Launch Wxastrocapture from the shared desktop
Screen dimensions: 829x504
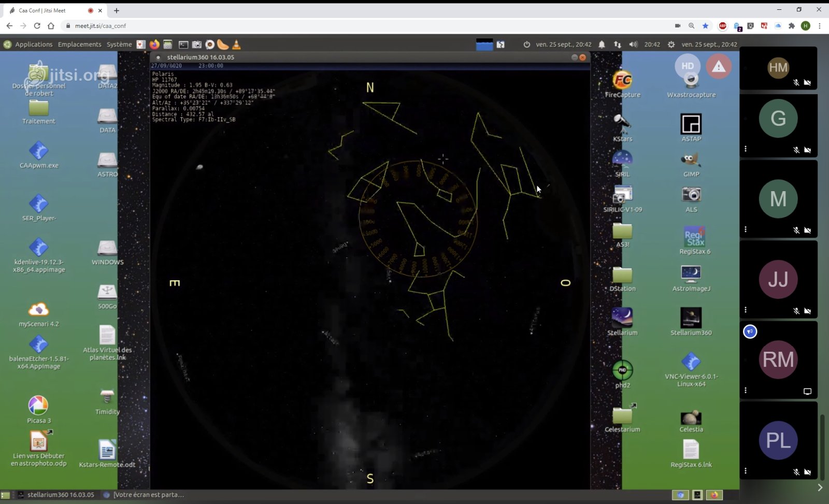(691, 81)
